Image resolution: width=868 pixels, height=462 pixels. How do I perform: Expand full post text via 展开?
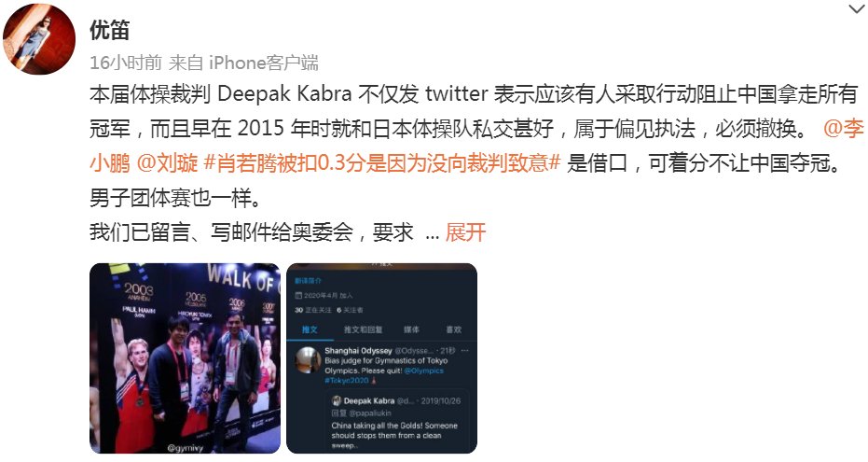[x=465, y=232]
